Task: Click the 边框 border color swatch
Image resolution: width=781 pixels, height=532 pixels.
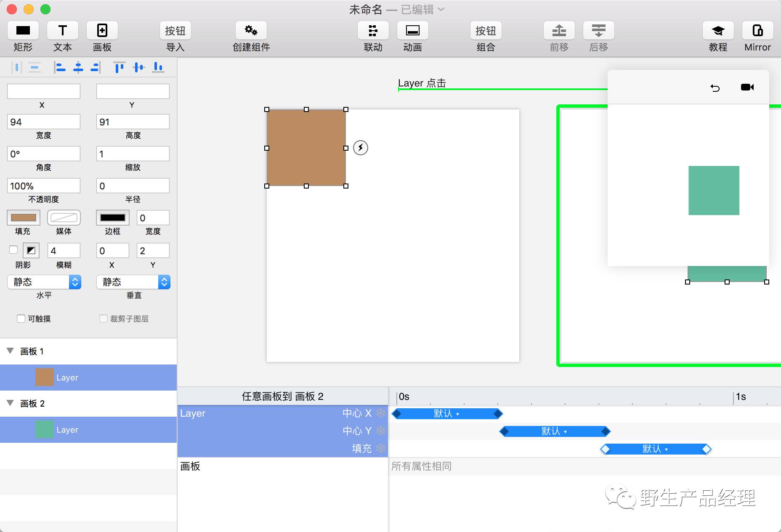Action: [113, 218]
